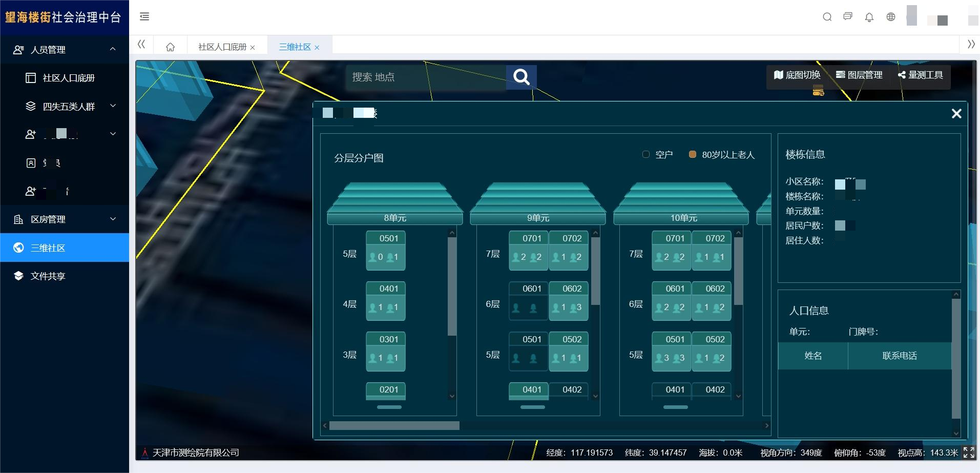Click the 底图切换 button
980x473 pixels.
pos(797,75)
